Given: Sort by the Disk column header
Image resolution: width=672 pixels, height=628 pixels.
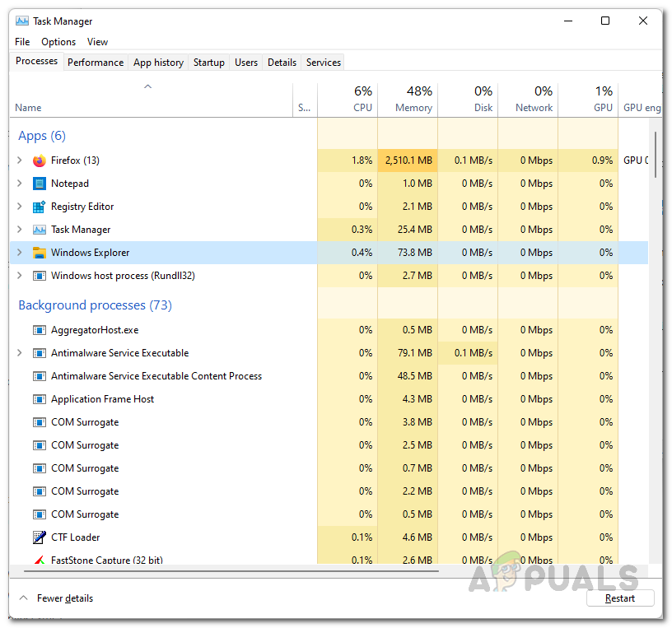Looking at the screenshot, I should point(468,100).
